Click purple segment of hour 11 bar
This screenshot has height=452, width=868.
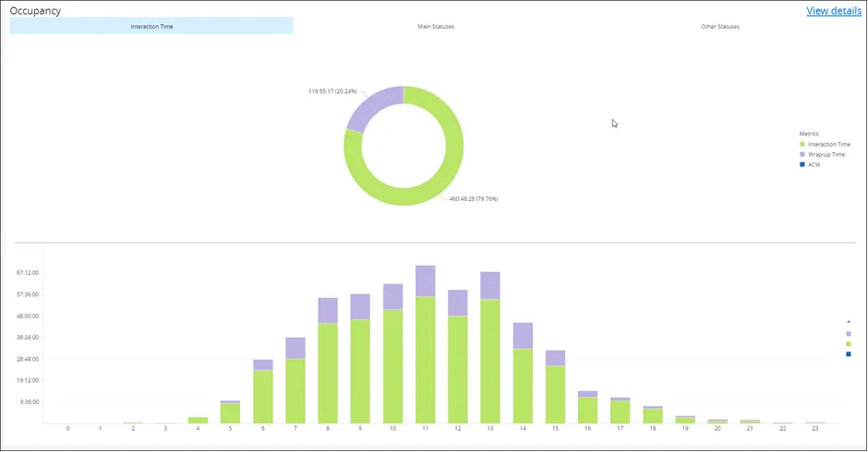[x=425, y=281]
